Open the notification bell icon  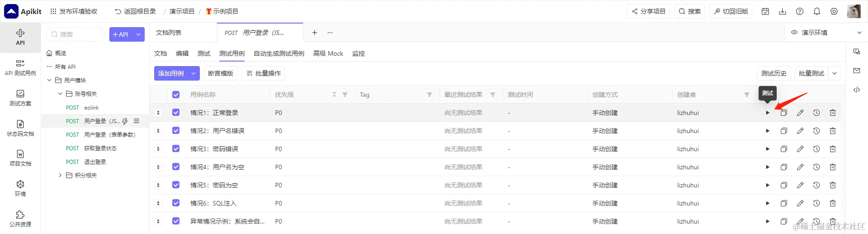pyautogui.click(x=817, y=11)
